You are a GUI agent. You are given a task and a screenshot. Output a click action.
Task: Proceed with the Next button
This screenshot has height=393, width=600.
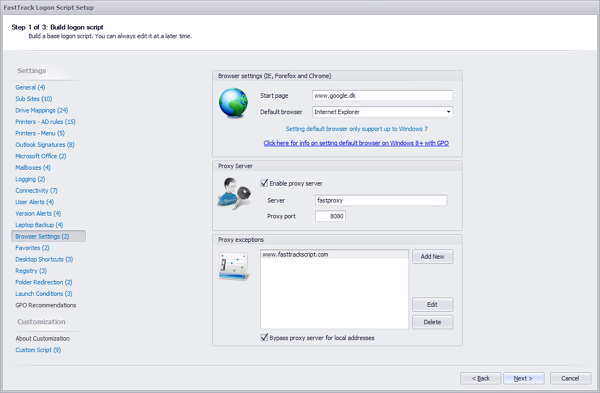coord(523,378)
